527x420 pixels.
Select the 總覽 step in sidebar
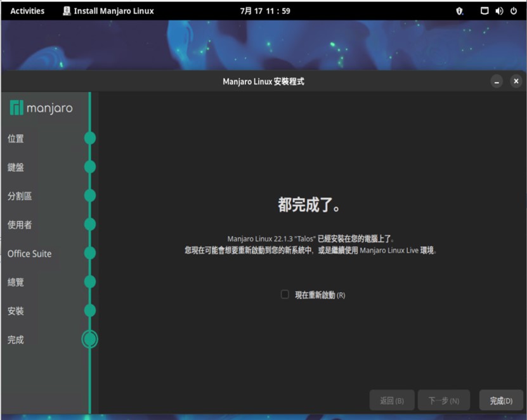16,282
